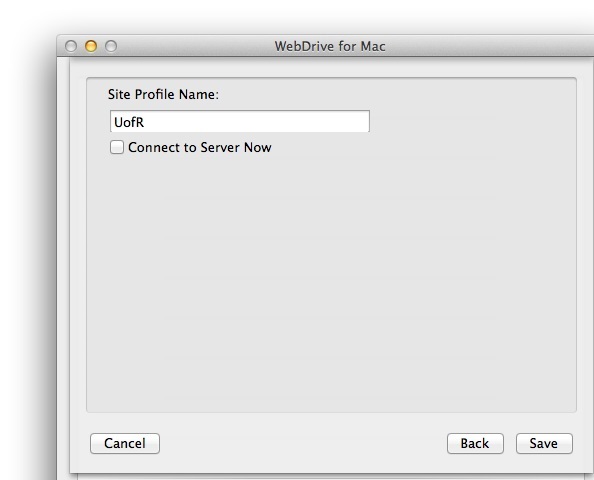The height and width of the screenshot is (480, 594).
Task: Click the grayed-out close window button
Action: [x=71, y=46]
